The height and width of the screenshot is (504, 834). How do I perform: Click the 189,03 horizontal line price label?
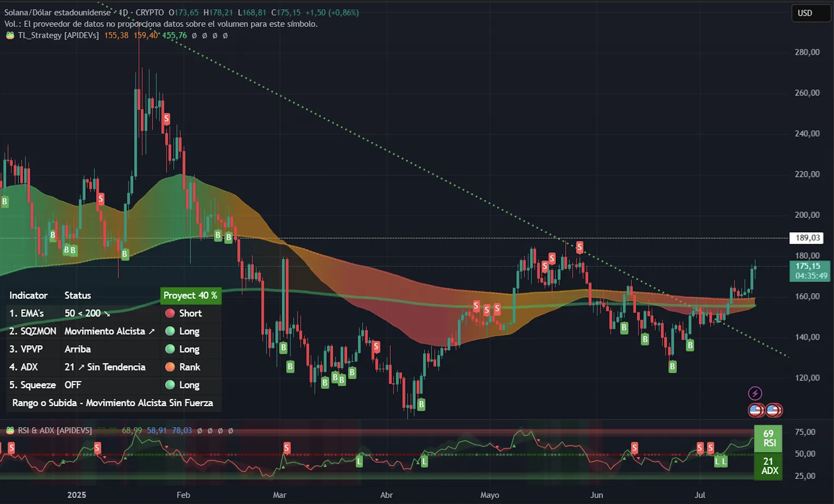(x=806, y=238)
